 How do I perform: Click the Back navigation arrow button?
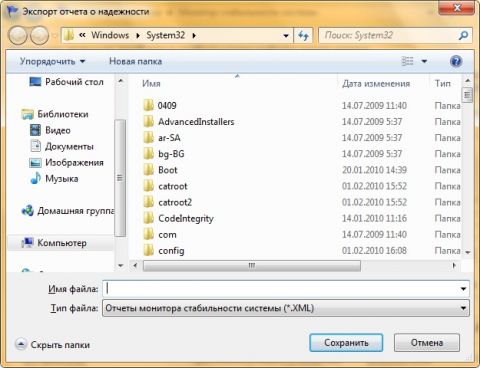tap(17, 35)
